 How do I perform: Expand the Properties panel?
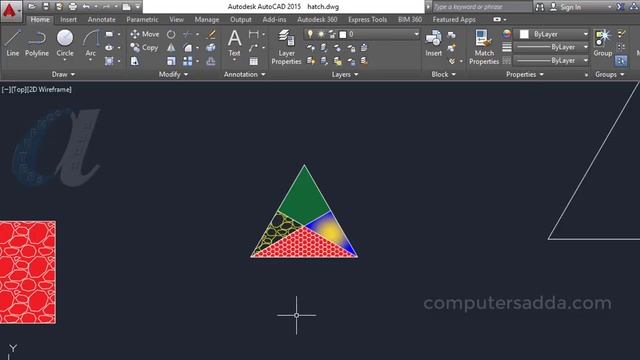525,74
